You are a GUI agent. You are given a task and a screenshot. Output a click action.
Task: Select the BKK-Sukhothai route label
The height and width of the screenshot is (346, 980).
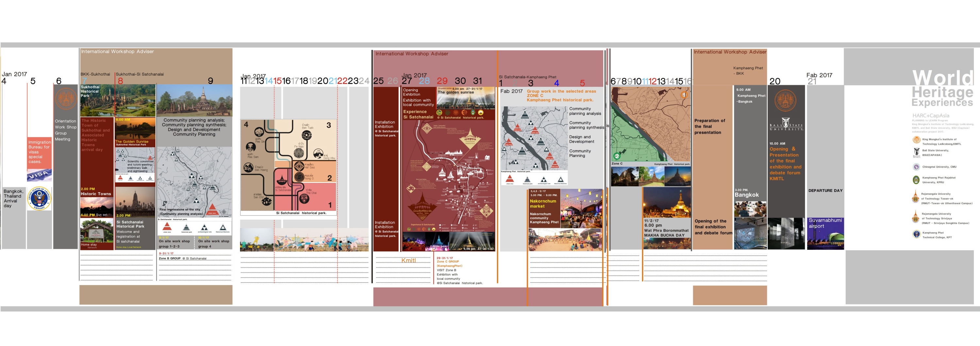[95, 74]
